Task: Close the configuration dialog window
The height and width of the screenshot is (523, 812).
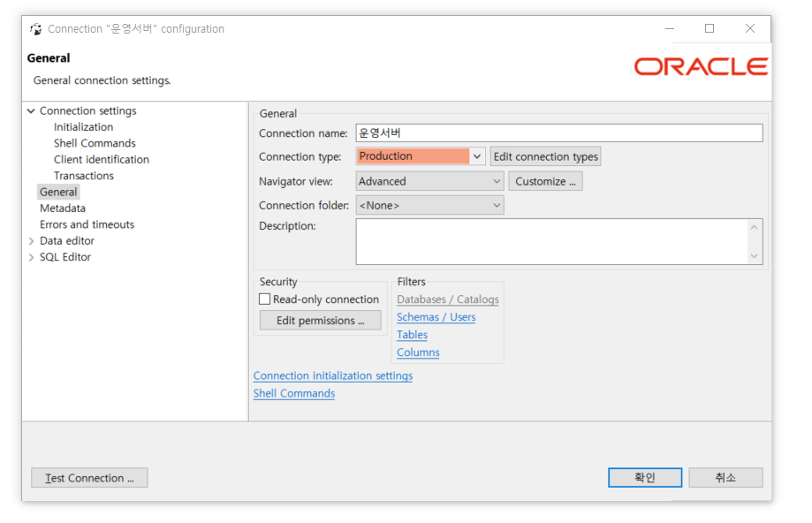Action: [x=750, y=28]
